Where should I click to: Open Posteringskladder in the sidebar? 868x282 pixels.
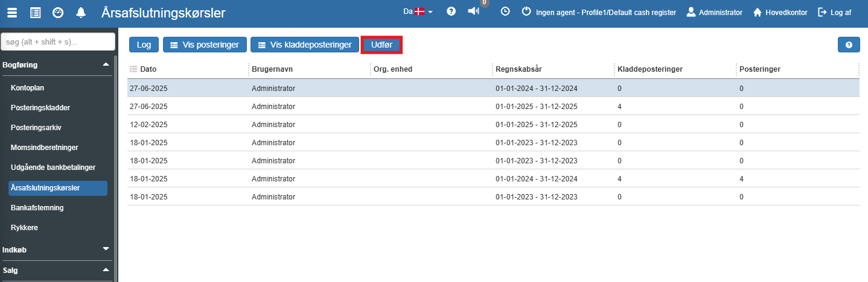click(x=40, y=108)
